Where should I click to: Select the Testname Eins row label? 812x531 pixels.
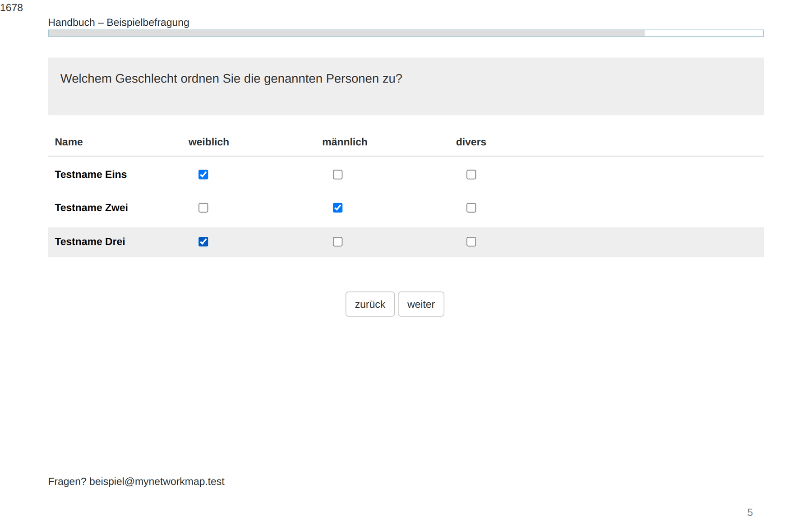coord(91,175)
